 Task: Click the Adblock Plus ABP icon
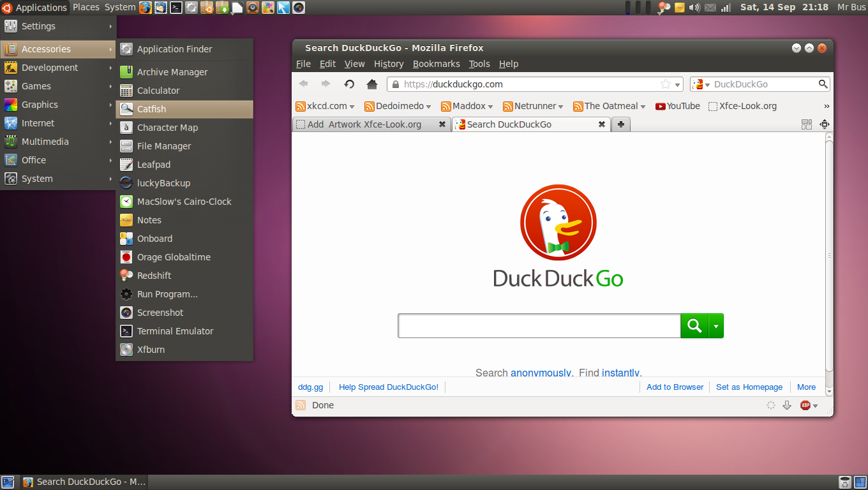tap(805, 405)
